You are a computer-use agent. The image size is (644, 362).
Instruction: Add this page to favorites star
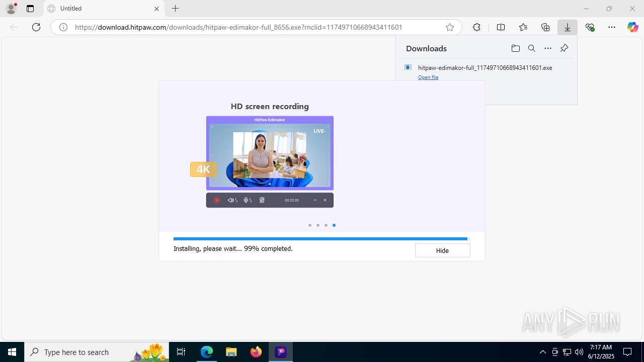click(450, 27)
